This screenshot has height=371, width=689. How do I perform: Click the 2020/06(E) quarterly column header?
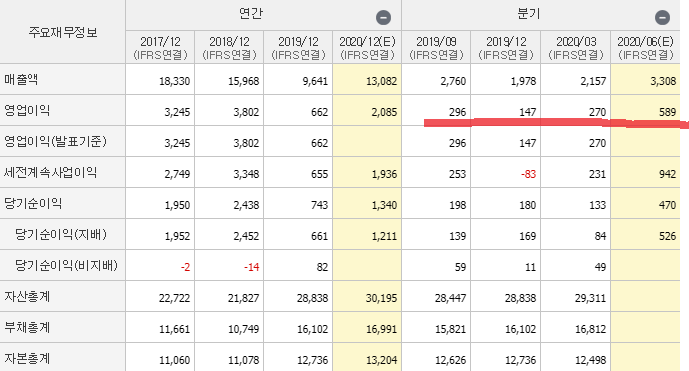(645, 47)
